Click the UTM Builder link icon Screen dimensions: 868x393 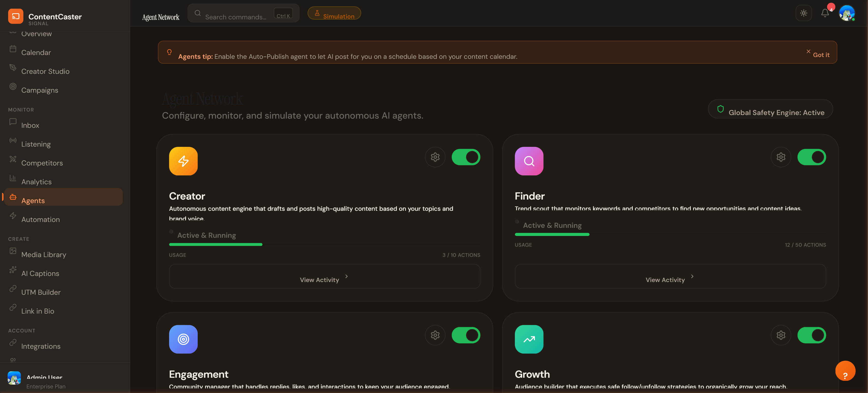(x=13, y=289)
